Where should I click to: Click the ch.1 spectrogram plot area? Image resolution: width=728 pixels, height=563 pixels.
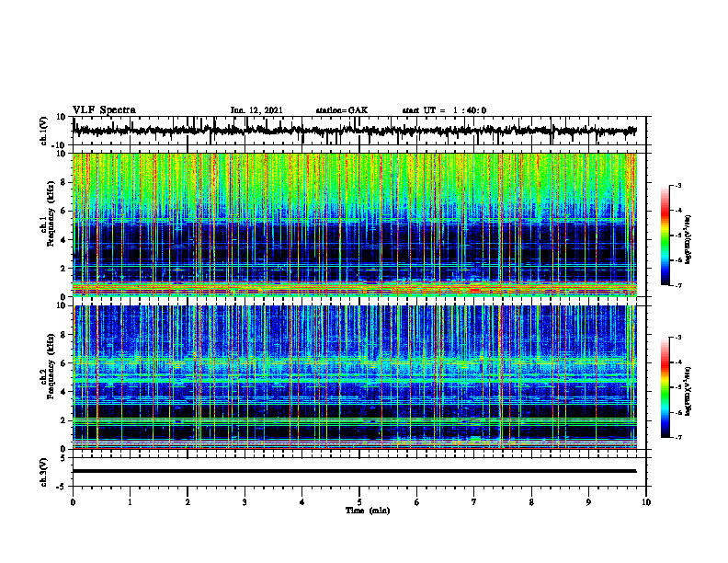355,224
